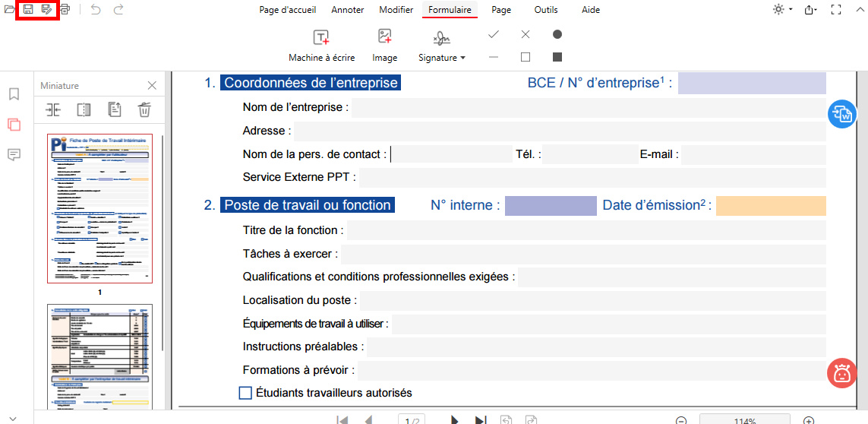Screen dimensions: 868x424
Task: Click the Tél. input field
Action: 590,154
